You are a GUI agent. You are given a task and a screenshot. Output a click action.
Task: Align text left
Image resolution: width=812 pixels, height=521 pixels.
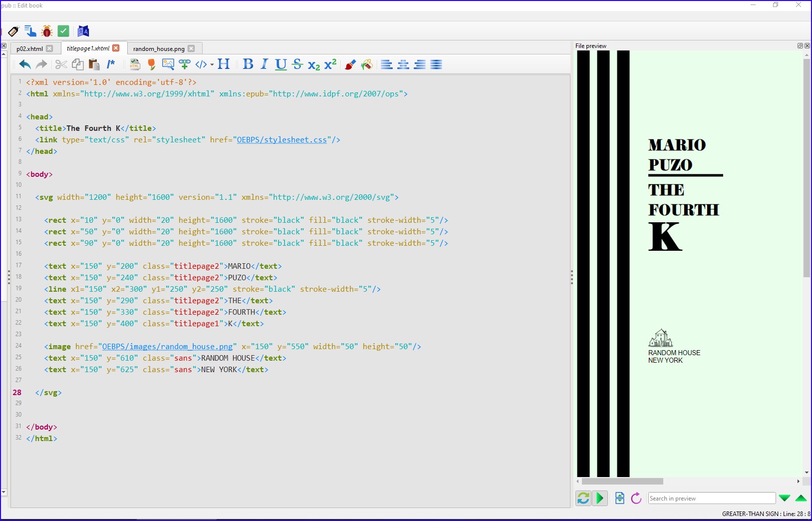387,64
